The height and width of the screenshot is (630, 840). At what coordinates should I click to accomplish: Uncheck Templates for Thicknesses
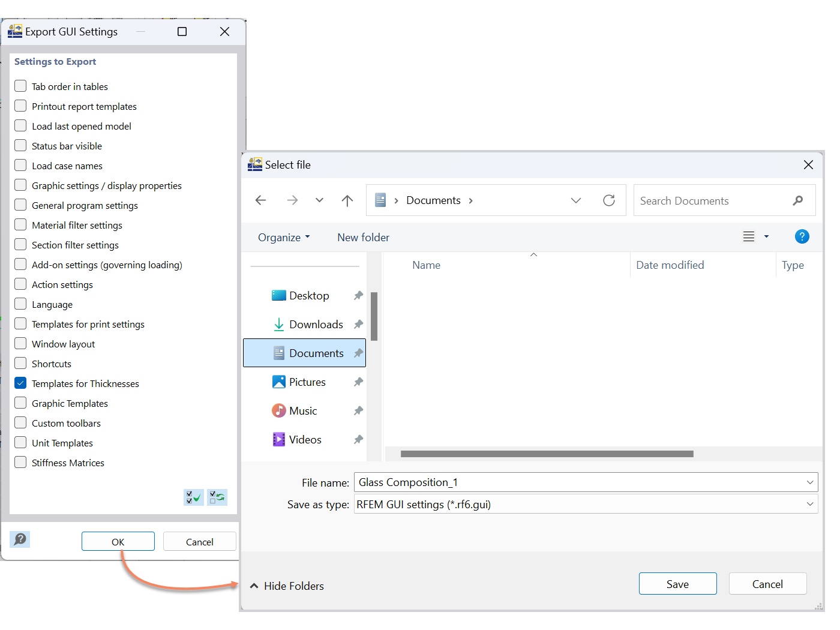(20, 383)
